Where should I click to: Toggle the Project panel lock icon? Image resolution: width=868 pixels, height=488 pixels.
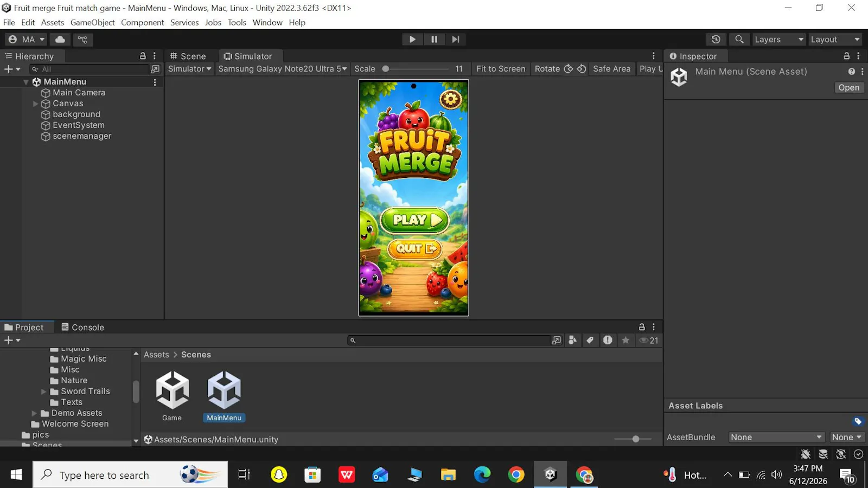tap(642, 327)
